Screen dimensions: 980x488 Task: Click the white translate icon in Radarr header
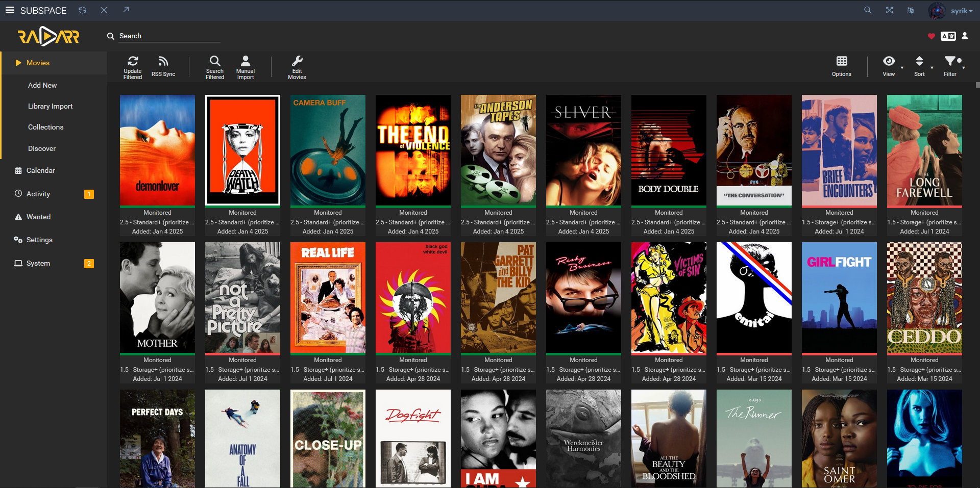coord(948,36)
